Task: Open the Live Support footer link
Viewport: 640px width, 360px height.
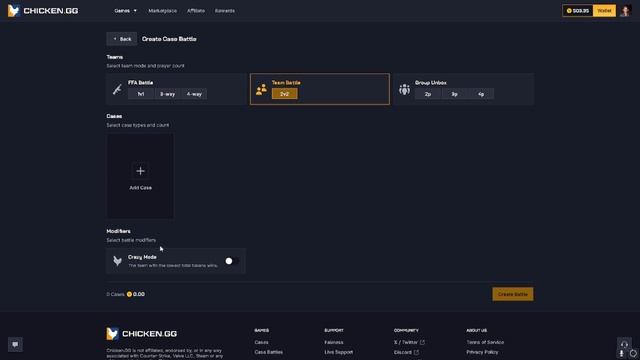Action: (339, 352)
